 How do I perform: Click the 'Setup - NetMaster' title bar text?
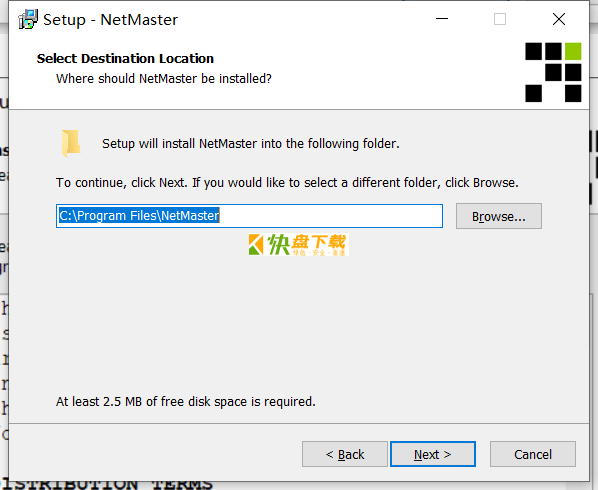pos(110,20)
